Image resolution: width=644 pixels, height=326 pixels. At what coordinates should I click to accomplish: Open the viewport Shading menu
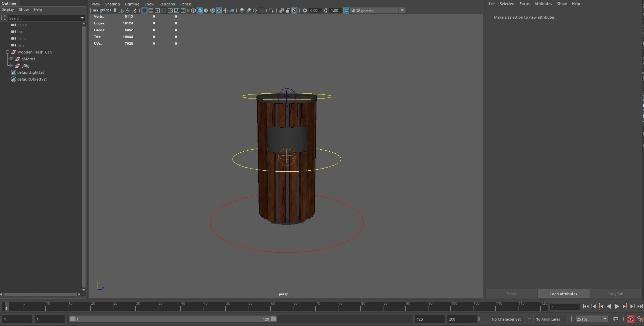pos(112,4)
